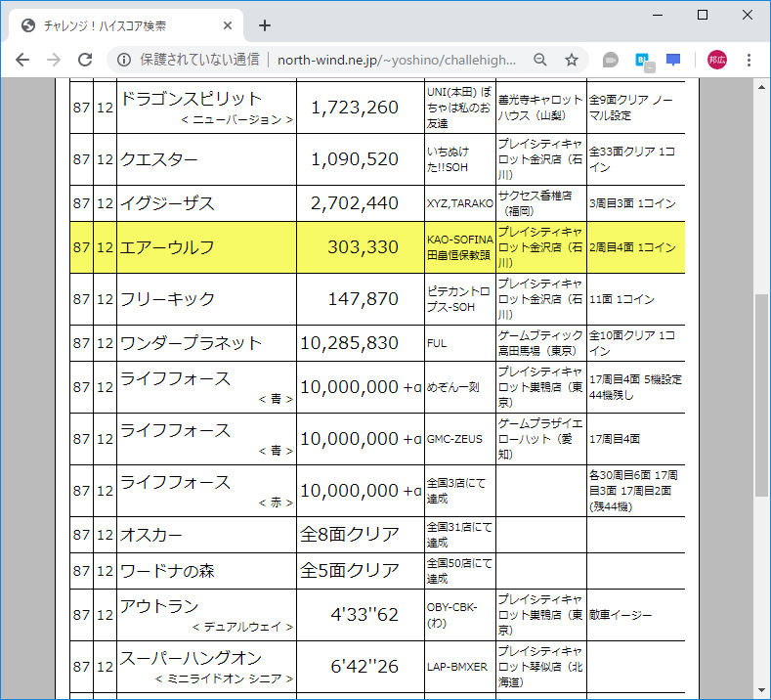Click highlighted score 303,330
Image resolution: width=771 pixels, height=700 pixels.
(363, 247)
